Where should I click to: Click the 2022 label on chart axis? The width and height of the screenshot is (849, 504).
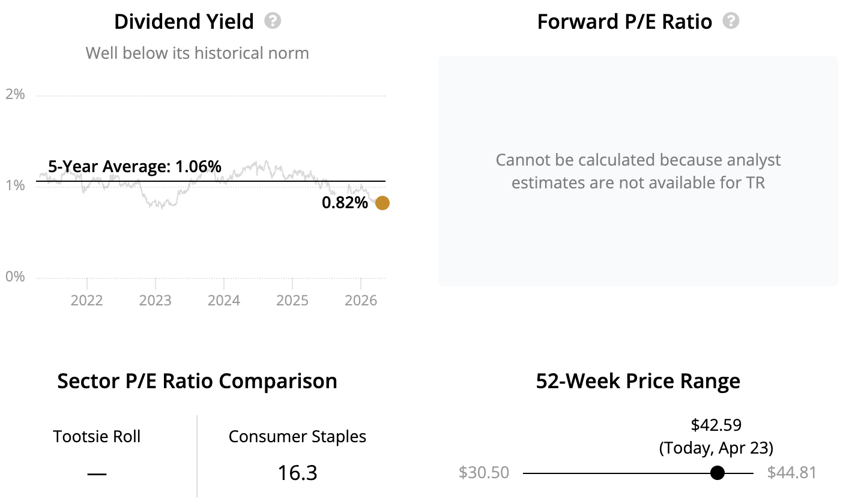click(87, 299)
